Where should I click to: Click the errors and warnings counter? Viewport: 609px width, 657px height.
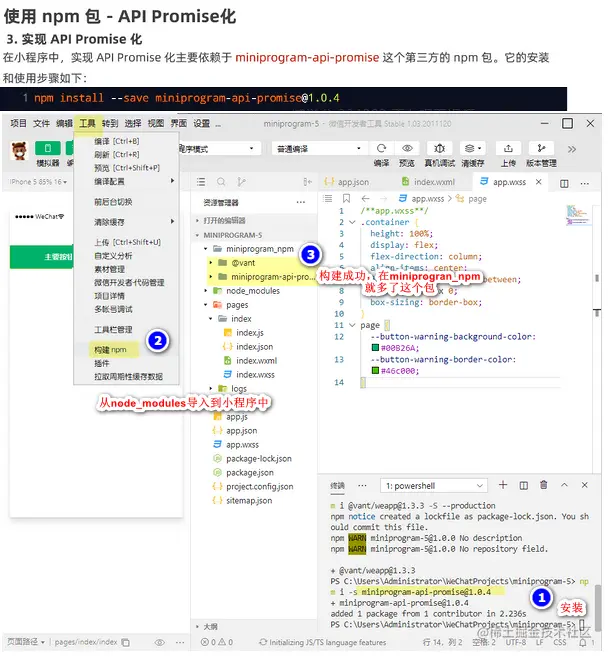click(x=217, y=642)
